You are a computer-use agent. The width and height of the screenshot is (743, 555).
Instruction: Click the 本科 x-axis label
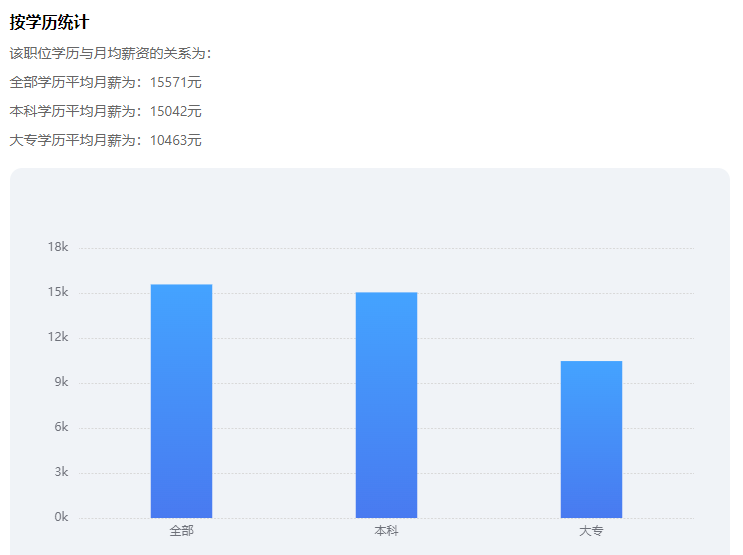[x=386, y=531]
